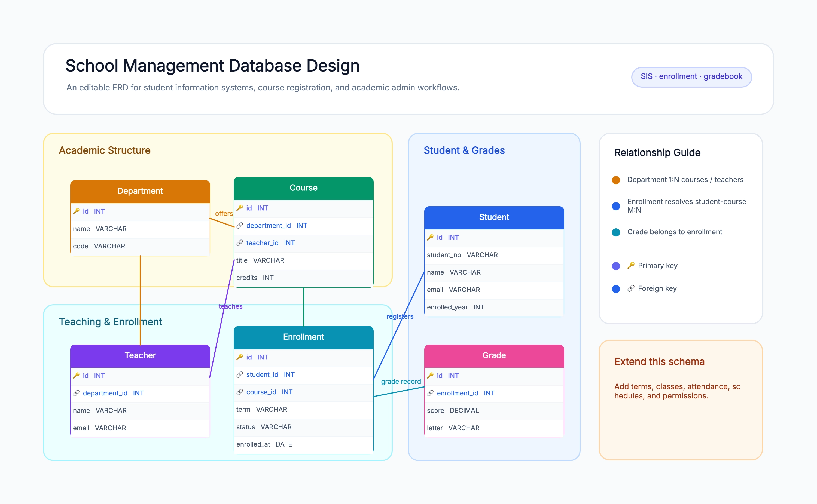Click the link icon in legend Foreign key
The height and width of the screenshot is (504, 817).
(631, 288)
